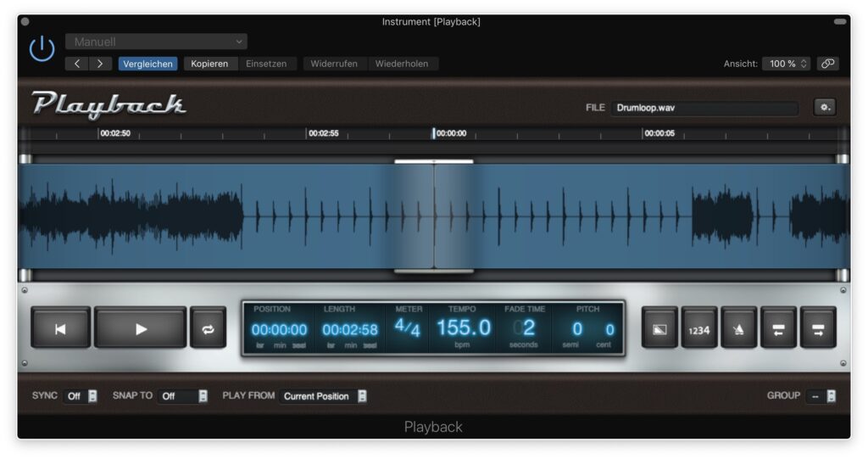Click the previous marker button
Viewport: 868px width, 459px height.
click(x=778, y=328)
